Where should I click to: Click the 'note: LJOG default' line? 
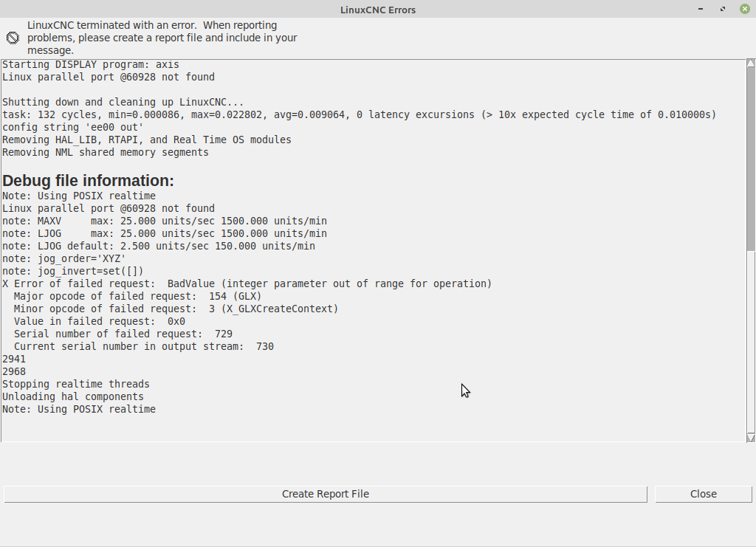click(x=159, y=246)
